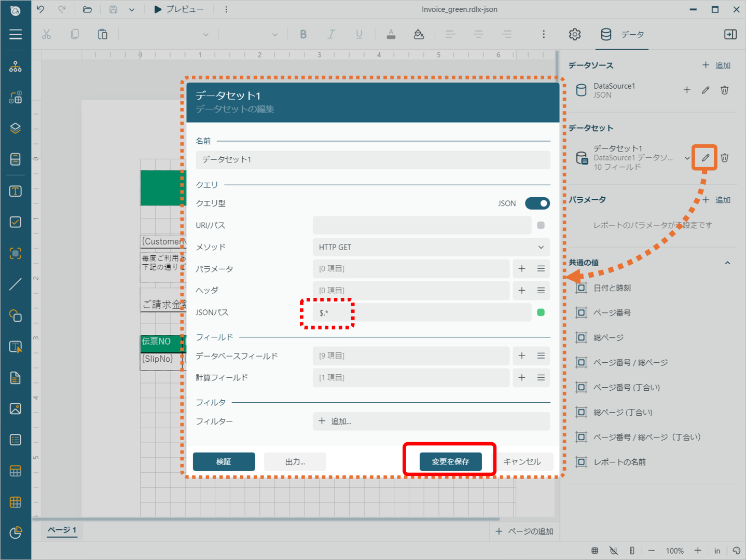This screenshot has width=746, height=560.
Task: Add dataset to DataSource1 with plus icon
Action: pyautogui.click(x=687, y=90)
